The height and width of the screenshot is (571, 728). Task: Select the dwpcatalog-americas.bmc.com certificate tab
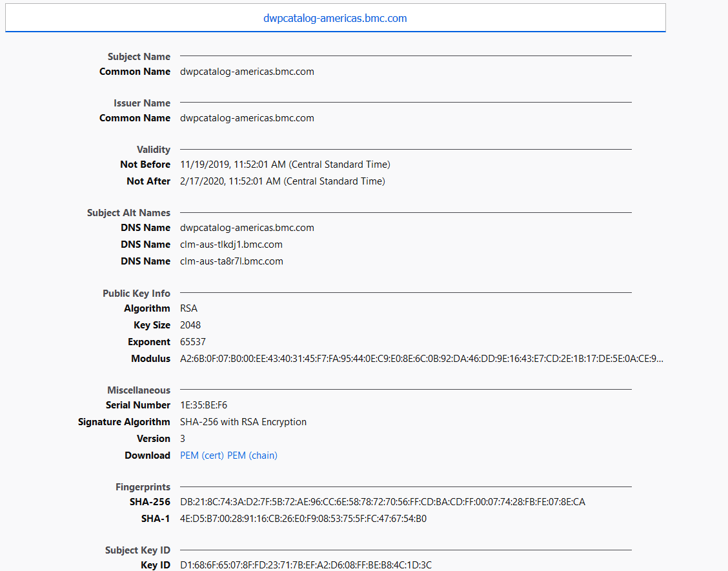point(335,18)
